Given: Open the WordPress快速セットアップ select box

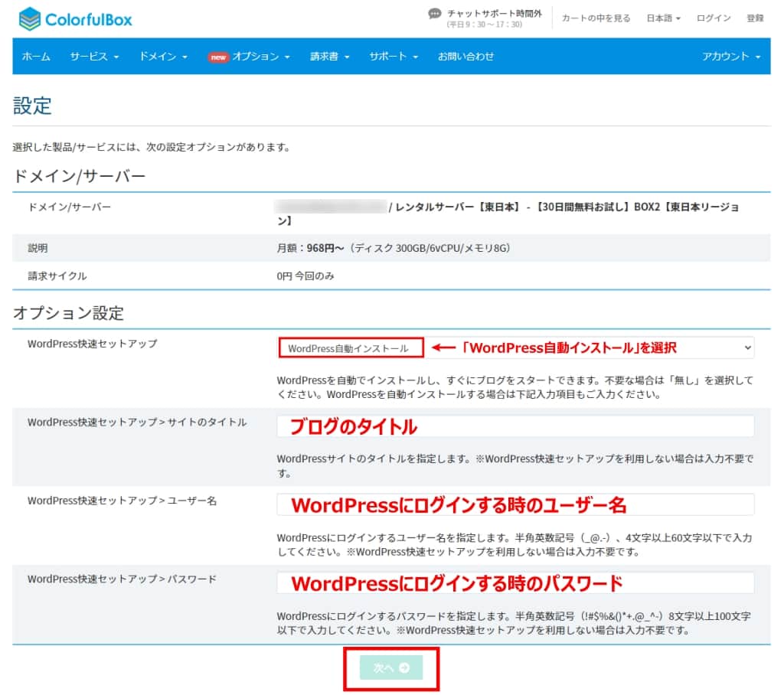Looking at the screenshot, I should click(x=515, y=347).
